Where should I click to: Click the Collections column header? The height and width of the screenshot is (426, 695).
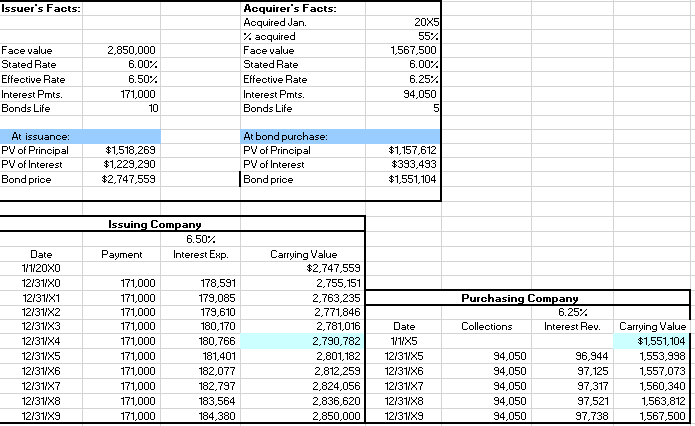[x=487, y=327]
